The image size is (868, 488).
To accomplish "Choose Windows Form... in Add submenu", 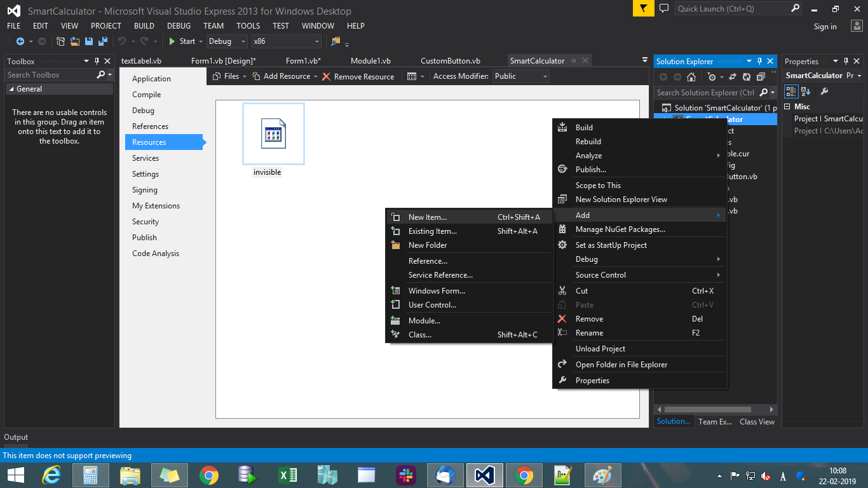I will pyautogui.click(x=468, y=291).
